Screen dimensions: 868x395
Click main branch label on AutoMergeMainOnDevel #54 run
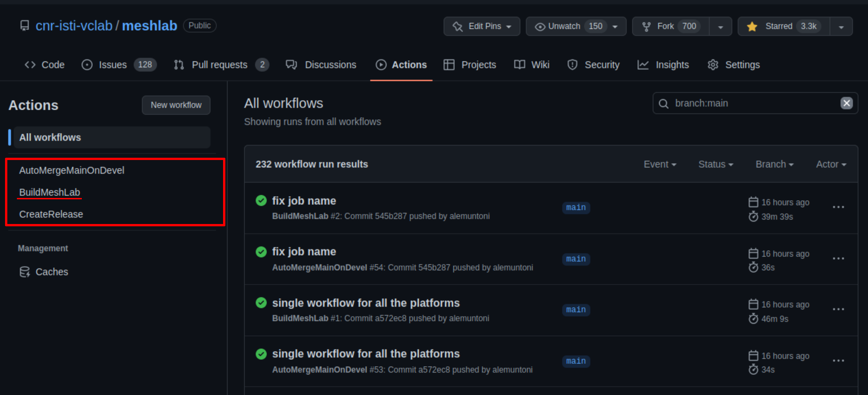pyautogui.click(x=576, y=259)
